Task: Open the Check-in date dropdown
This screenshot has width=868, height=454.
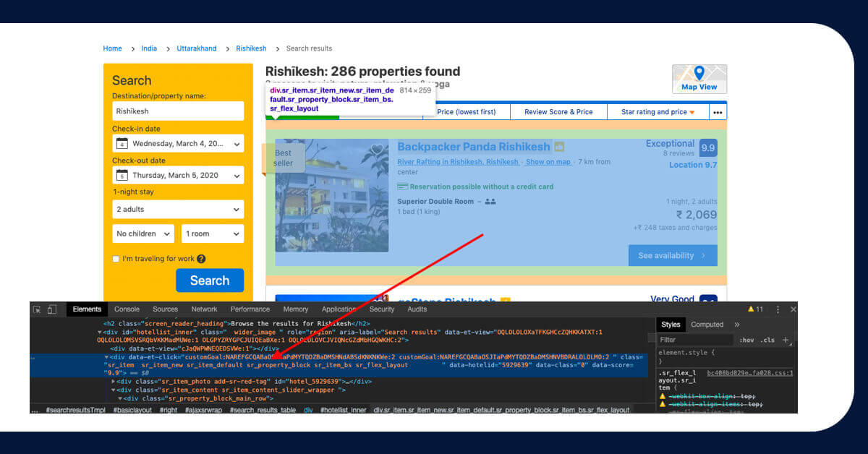Action: (x=178, y=143)
